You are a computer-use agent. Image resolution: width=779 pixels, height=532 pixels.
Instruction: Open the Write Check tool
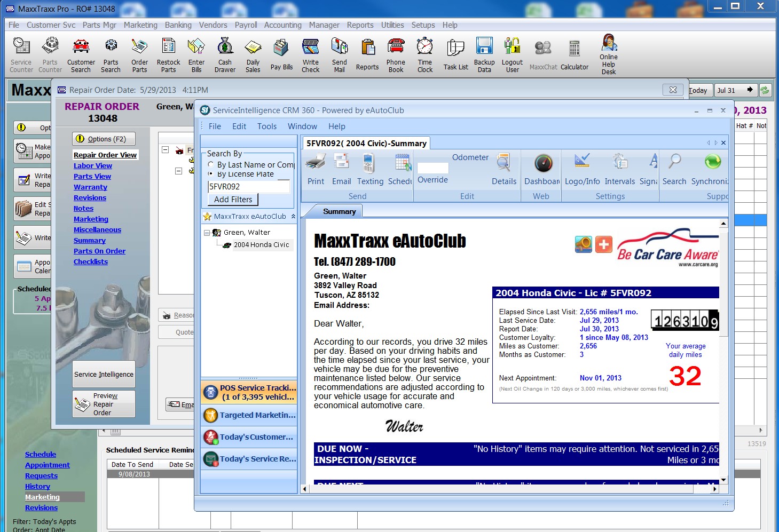[x=310, y=55]
